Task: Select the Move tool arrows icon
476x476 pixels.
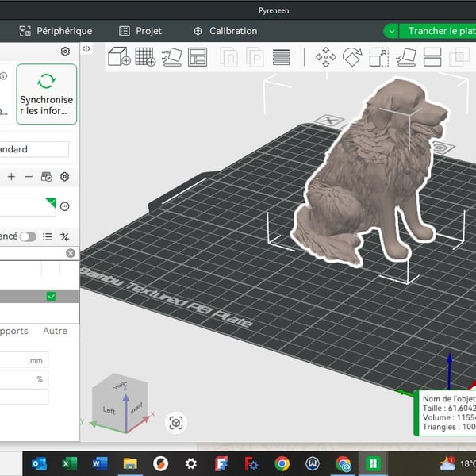Action: click(325, 57)
